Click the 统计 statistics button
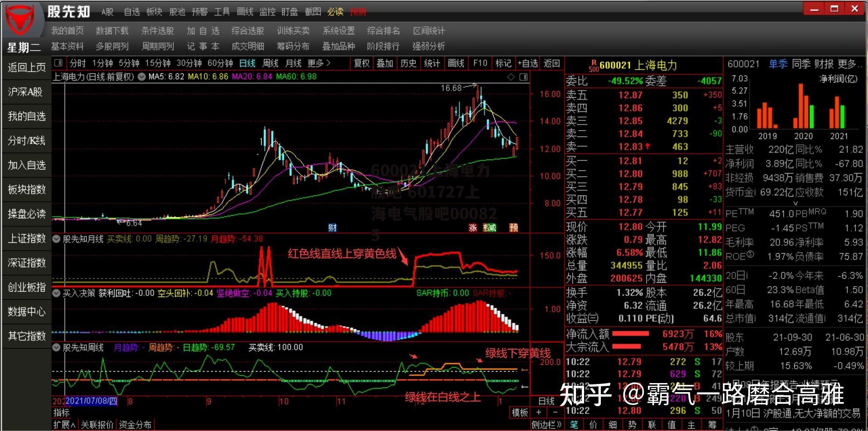 coord(432,63)
